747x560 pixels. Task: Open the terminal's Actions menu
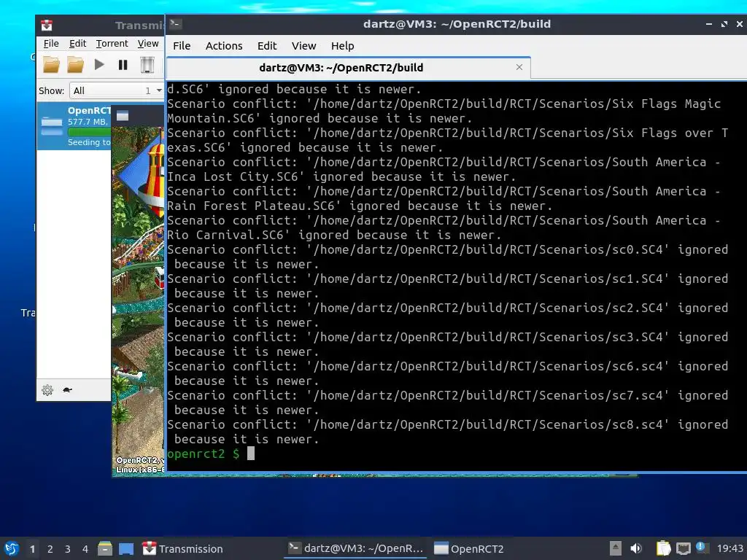(x=224, y=46)
